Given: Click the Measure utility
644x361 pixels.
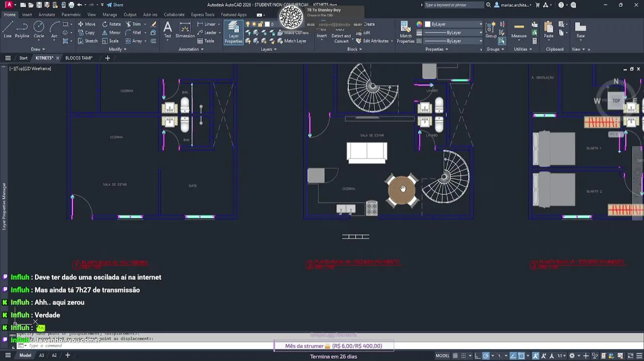Looking at the screenshot, I should pyautogui.click(x=519, y=30).
